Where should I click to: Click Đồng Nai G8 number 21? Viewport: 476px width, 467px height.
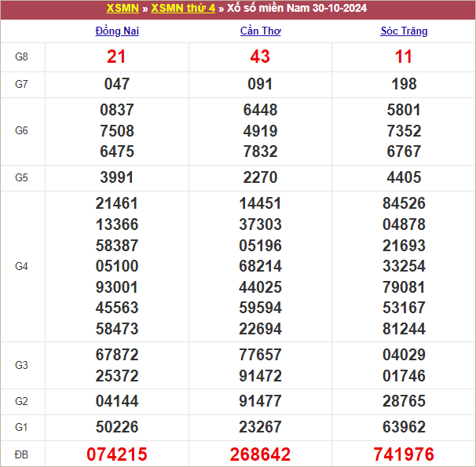tap(116, 57)
